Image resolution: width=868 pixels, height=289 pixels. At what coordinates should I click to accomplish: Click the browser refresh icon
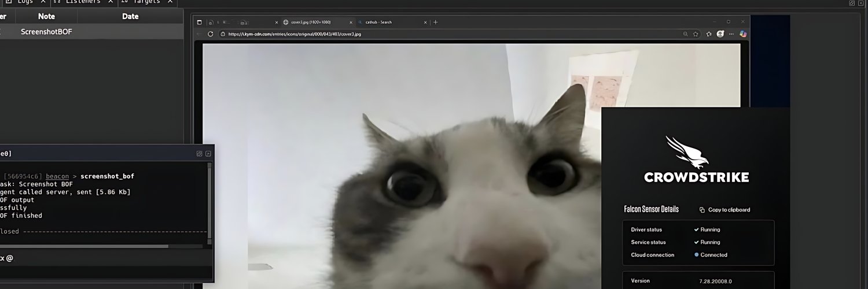pos(211,34)
